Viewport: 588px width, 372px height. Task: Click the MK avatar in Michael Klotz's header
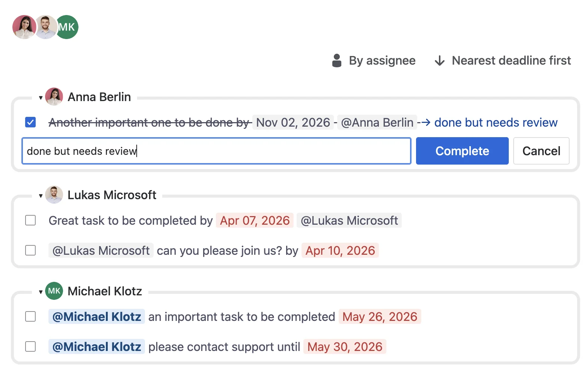pyautogui.click(x=54, y=291)
